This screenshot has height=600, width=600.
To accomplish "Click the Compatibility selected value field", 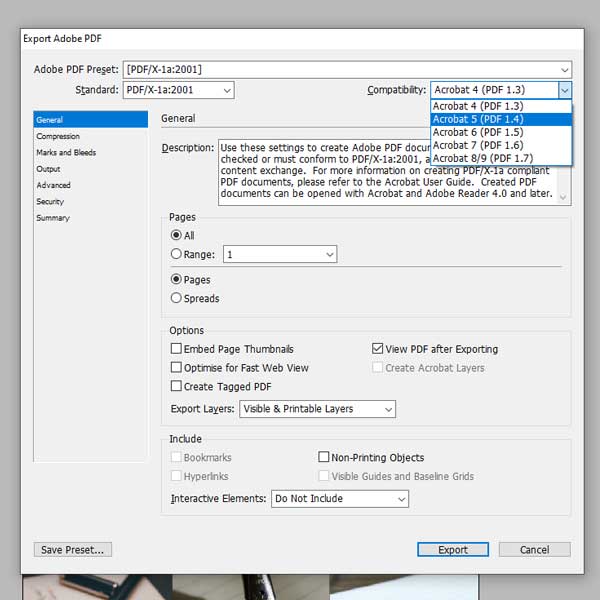I will click(494, 90).
